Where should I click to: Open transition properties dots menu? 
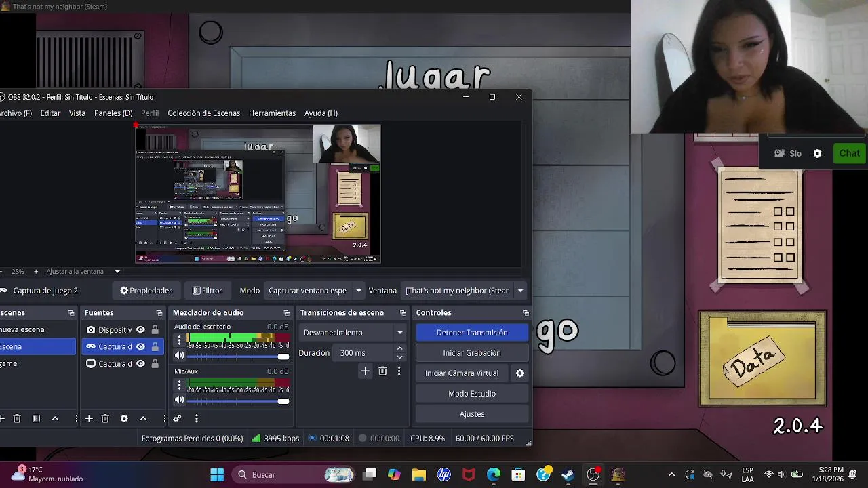pos(399,371)
